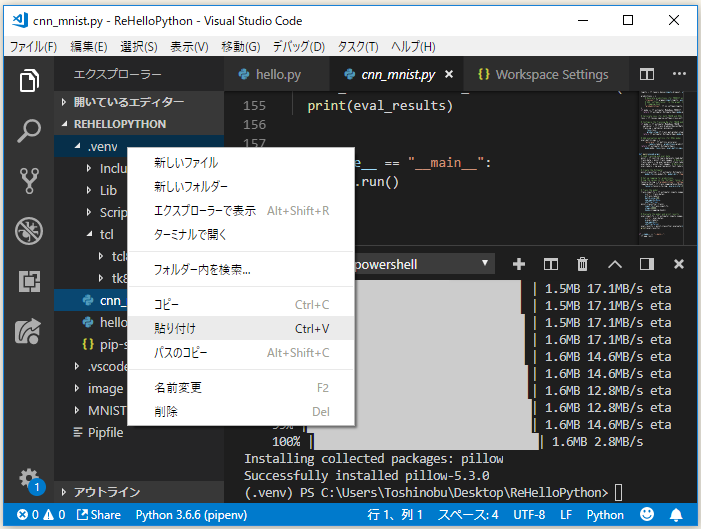Expand the アウトライン section
The height and width of the screenshot is (529, 701).
click(x=139, y=492)
